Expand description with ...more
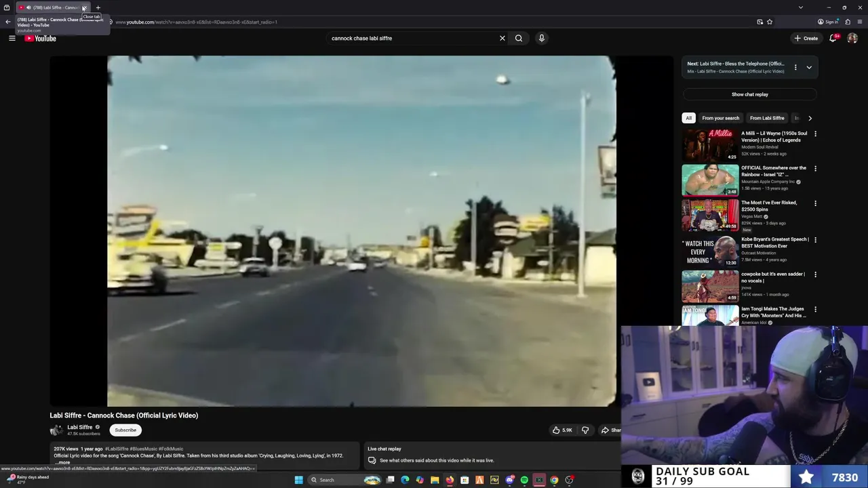Image resolution: width=868 pixels, height=488 pixels. (x=62, y=462)
